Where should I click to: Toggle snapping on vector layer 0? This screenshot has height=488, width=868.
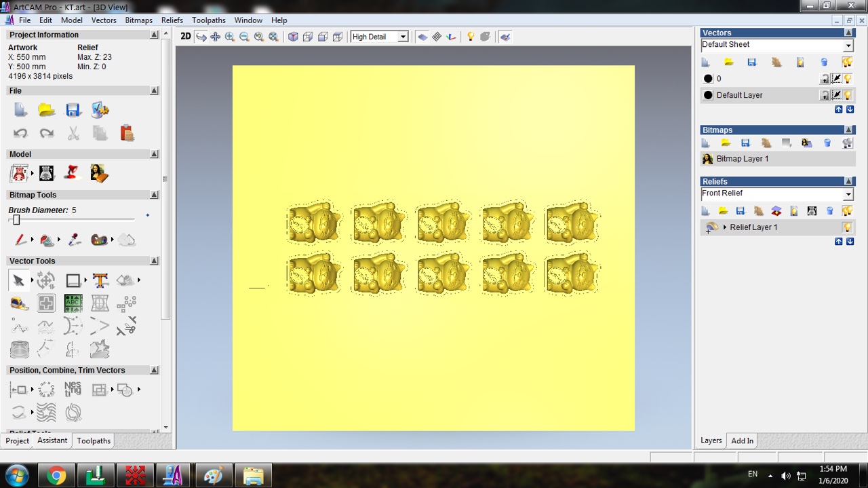tap(836, 79)
